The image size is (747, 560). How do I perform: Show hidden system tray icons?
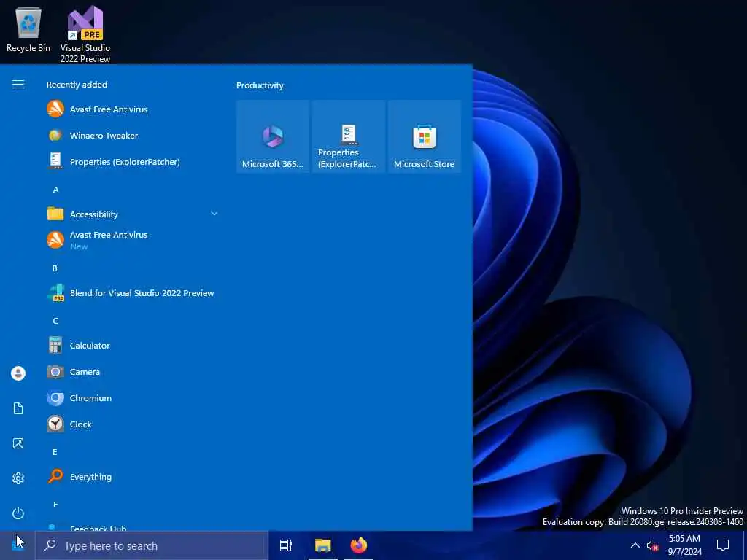pos(635,545)
